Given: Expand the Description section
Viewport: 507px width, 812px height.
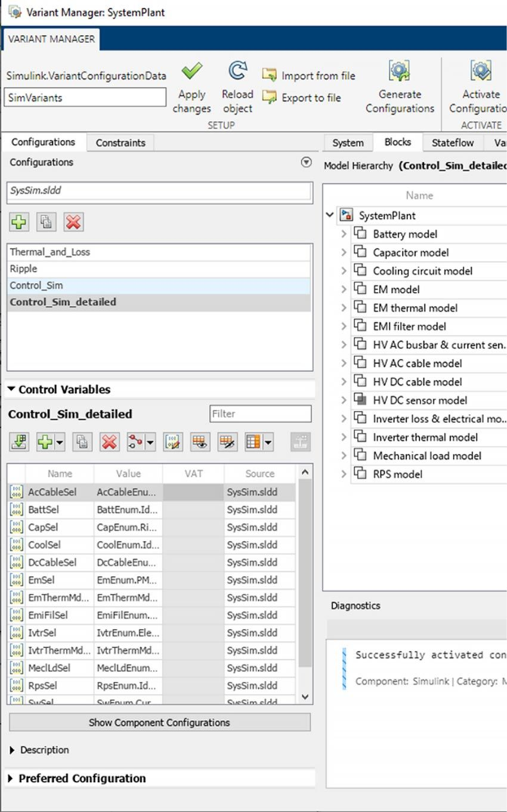Looking at the screenshot, I should 13,750.
